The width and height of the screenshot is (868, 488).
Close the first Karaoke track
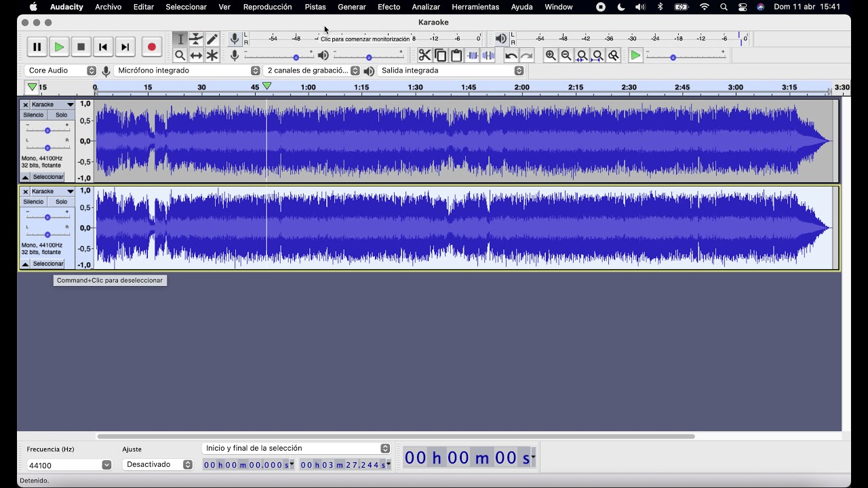point(25,104)
